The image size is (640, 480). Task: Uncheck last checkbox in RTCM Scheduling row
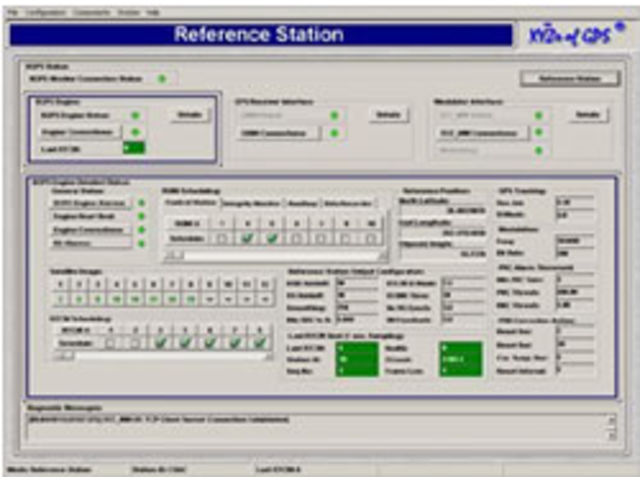click(260, 342)
